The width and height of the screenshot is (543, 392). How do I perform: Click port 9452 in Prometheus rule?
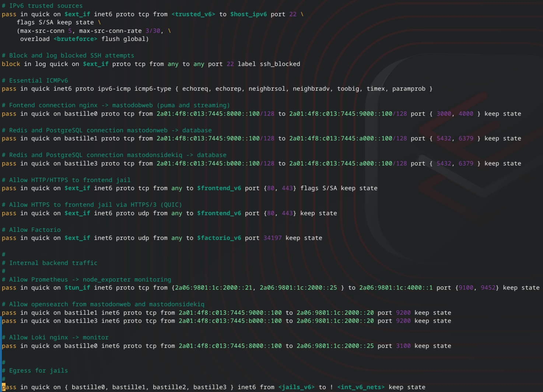[488, 288]
